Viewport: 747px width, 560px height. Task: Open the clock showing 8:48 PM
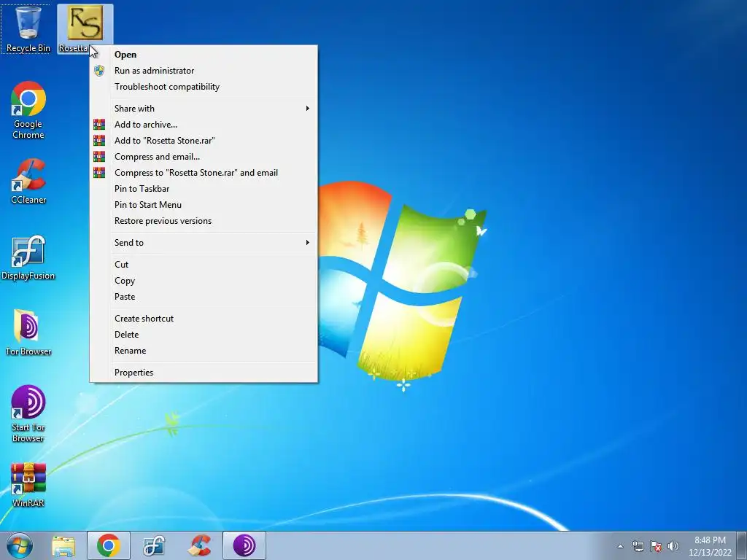pos(710,546)
